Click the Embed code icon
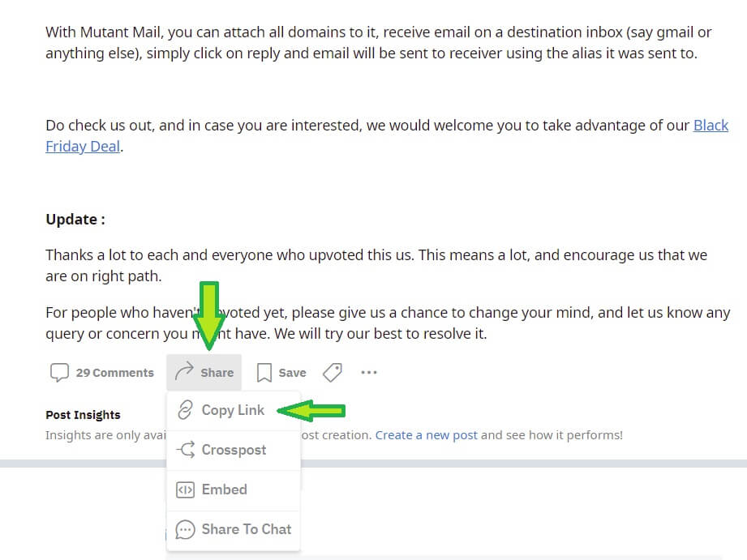 (x=185, y=489)
